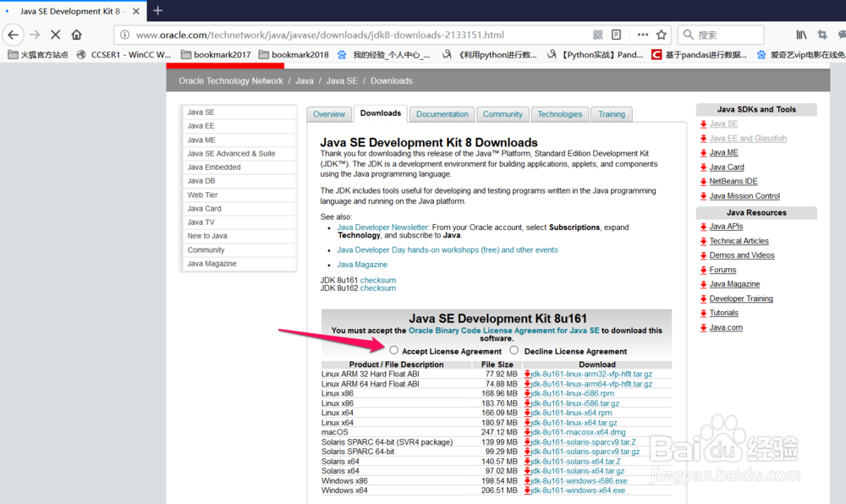846x504 pixels.
Task: Bookmark this page with the star icon
Action: coord(662,35)
